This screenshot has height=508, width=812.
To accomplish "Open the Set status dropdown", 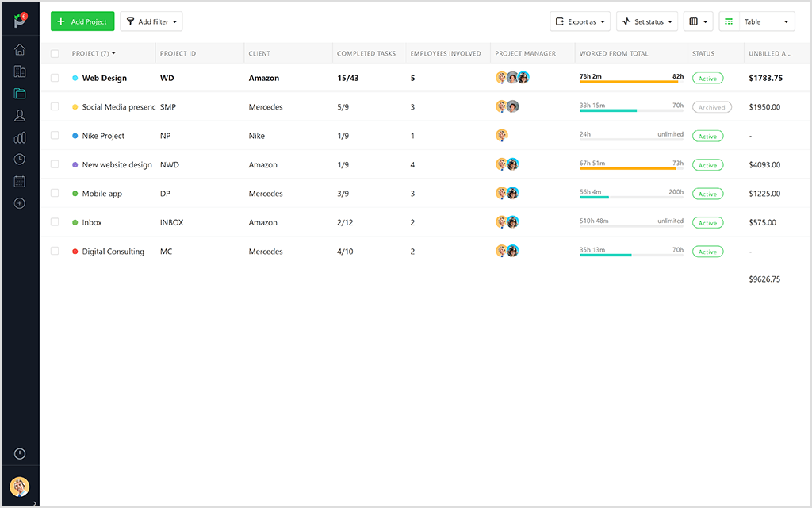I will point(646,21).
